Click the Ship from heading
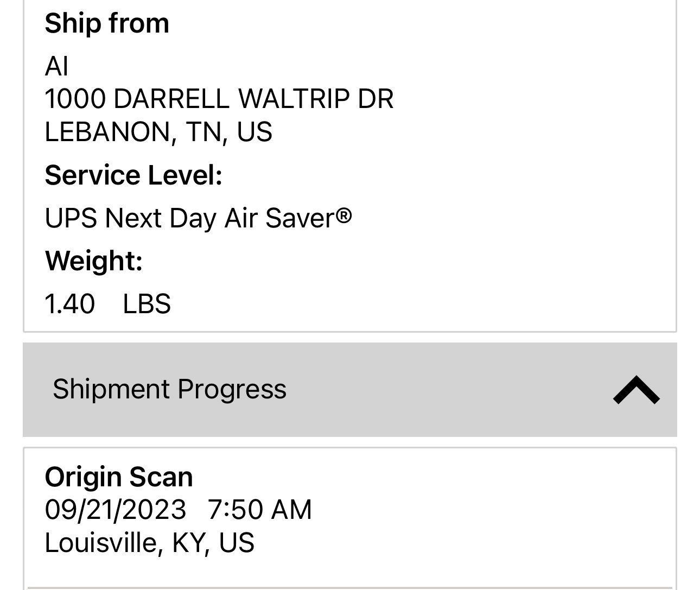Screen dimensions: 700x590 click(107, 23)
